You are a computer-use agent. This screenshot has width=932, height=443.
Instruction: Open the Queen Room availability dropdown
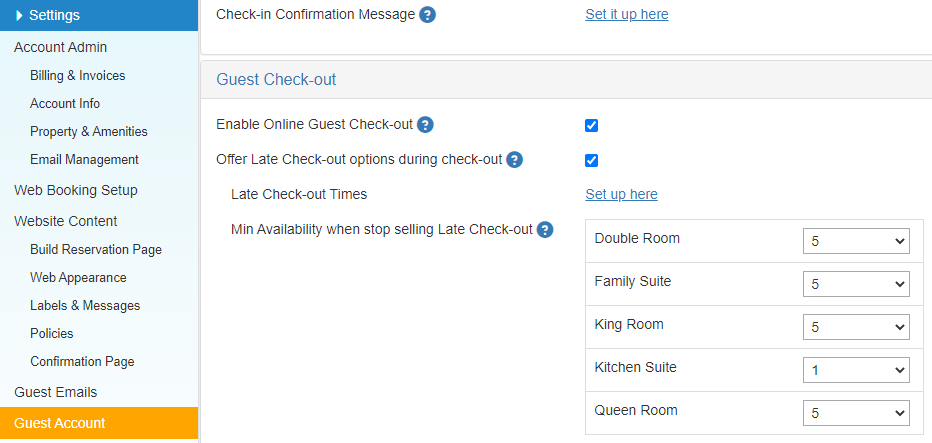pyautogui.click(x=856, y=413)
